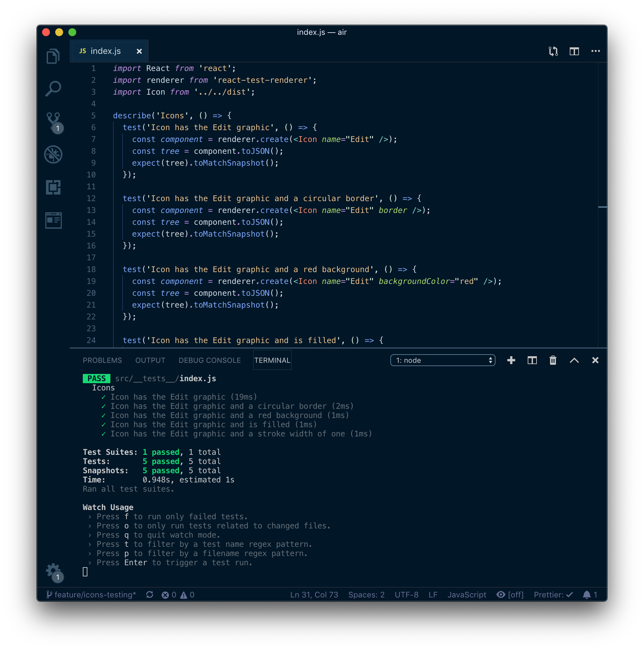The width and height of the screenshot is (644, 650).
Task: Click the 'src/__tests__/index.js' path in the terminal
Action: point(166,379)
